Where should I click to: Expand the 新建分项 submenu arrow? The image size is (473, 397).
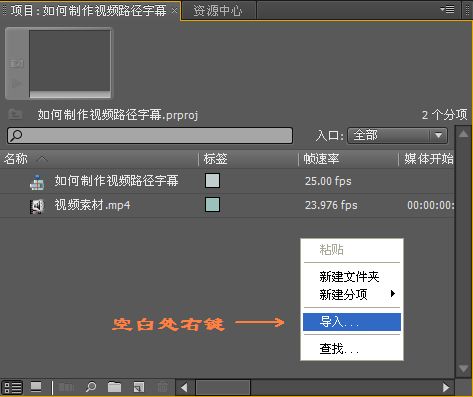393,294
